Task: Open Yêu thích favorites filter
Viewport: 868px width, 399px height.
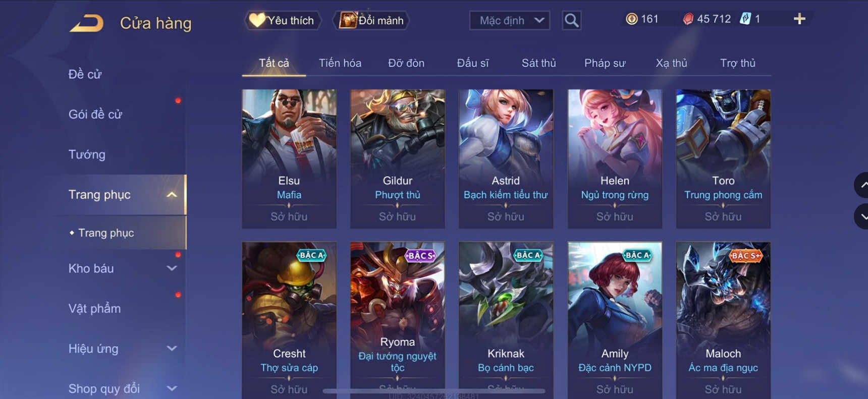Action: coord(283,21)
